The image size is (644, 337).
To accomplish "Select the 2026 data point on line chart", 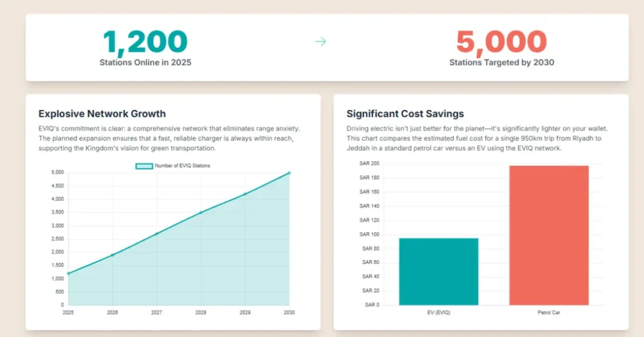I will tap(113, 255).
